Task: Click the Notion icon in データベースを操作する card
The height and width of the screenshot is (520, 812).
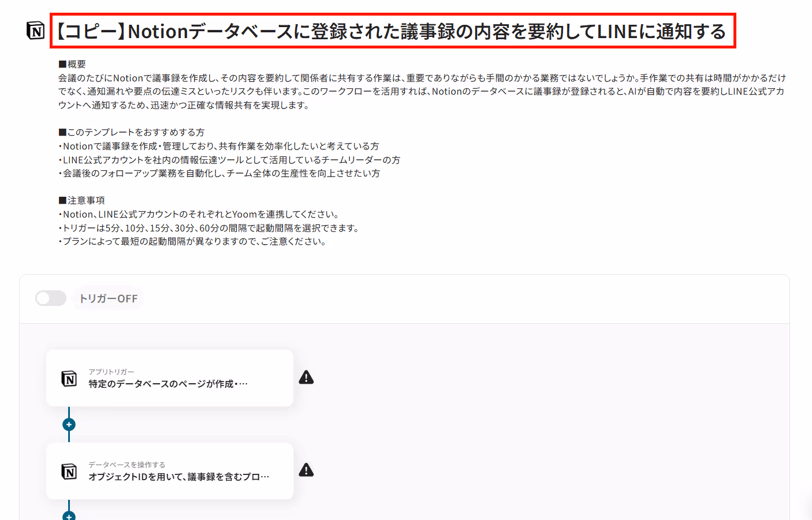Action: pyautogui.click(x=69, y=472)
